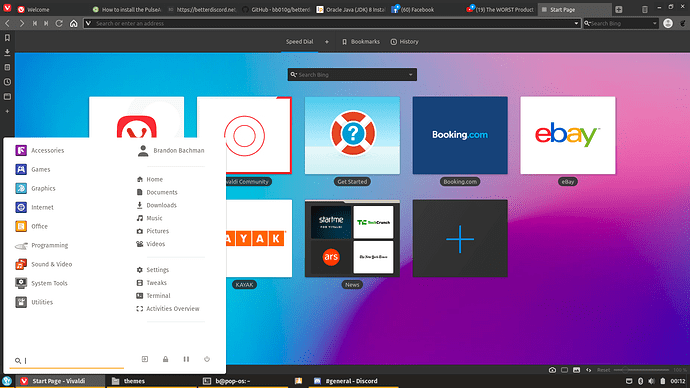Open the Internet menu category
The image size is (690, 388).
(34, 207)
